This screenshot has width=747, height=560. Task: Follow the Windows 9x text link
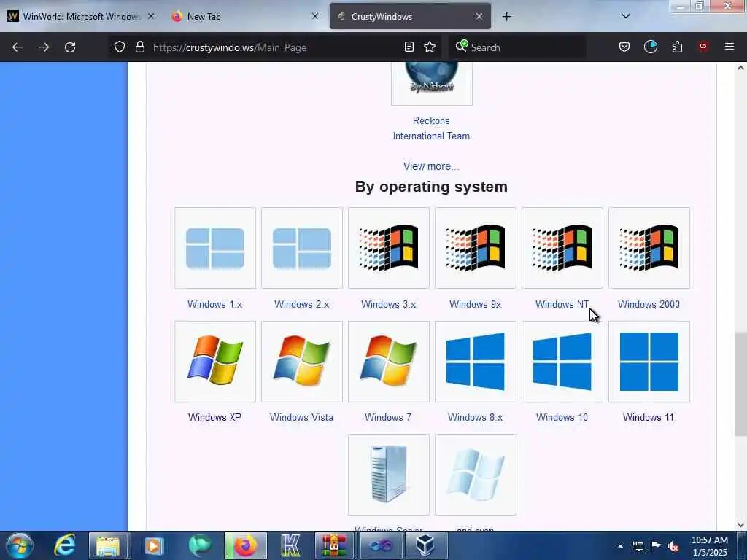[x=476, y=304]
